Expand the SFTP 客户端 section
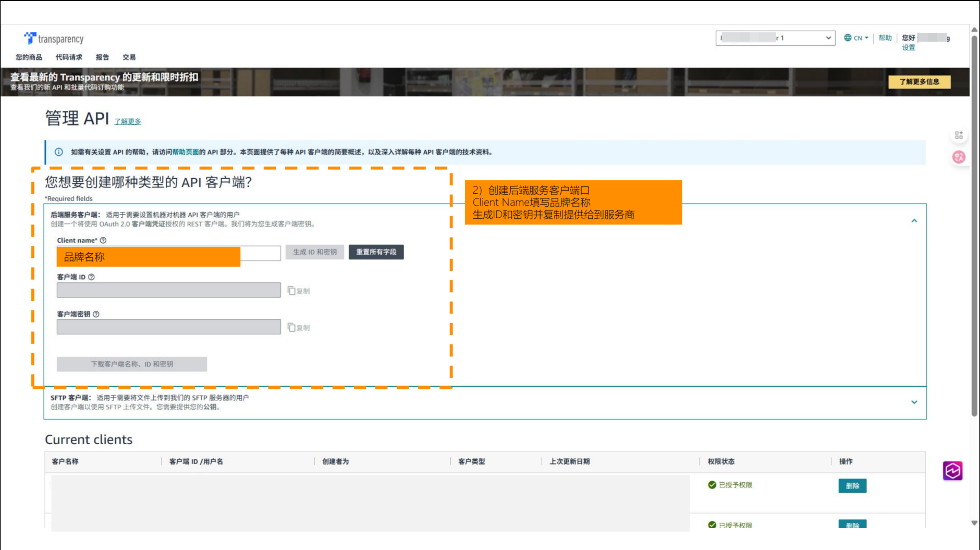The height and width of the screenshot is (550, 980). pyautogui.click(x=914, y=402)
